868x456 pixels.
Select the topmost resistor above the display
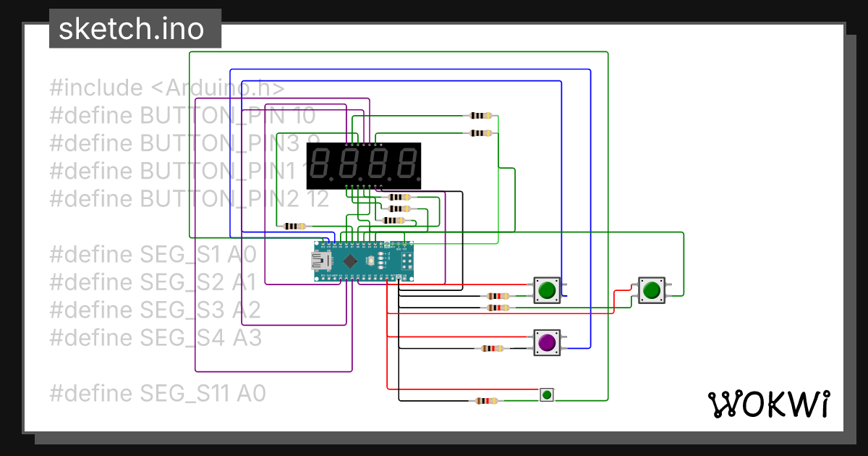[481, 115]
